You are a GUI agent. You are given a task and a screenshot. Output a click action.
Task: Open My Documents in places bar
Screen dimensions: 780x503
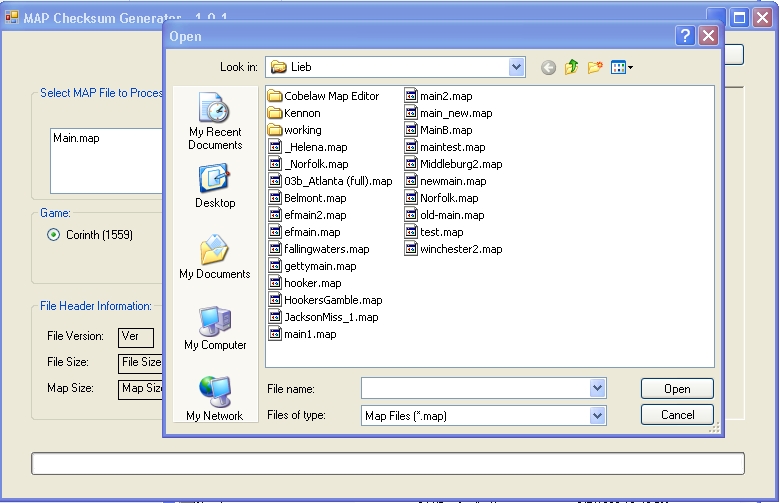pos(215,257)
